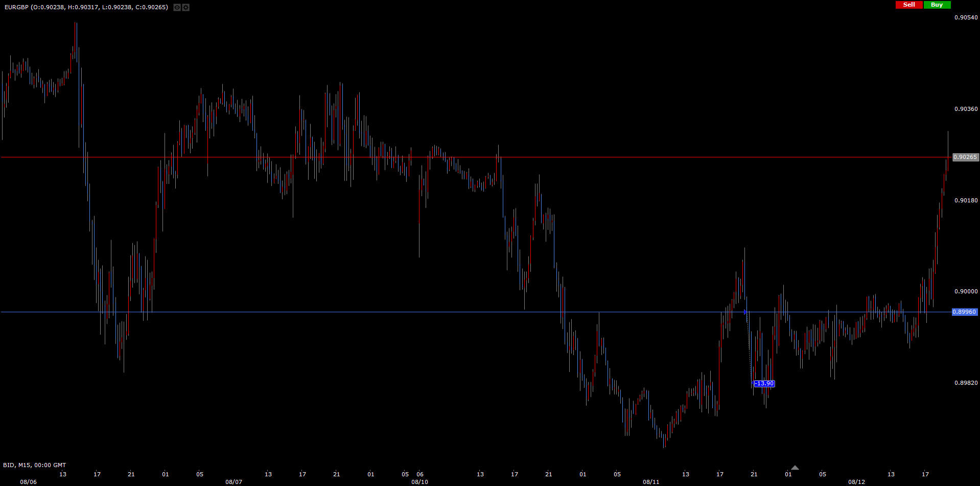This screenshot has height=486, width=980.
Task: Click the BID, M15, 00:00 GMT label
Action: coord(35,465)
